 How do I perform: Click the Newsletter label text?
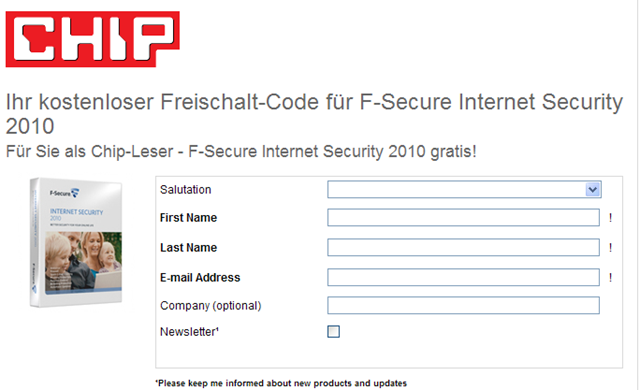click(x=189, y=332)
